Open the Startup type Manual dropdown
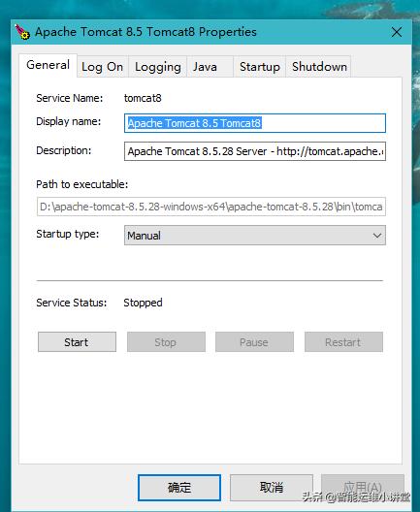Image resolution: width=420 pixels, height=512 pixels. (255, 235)
